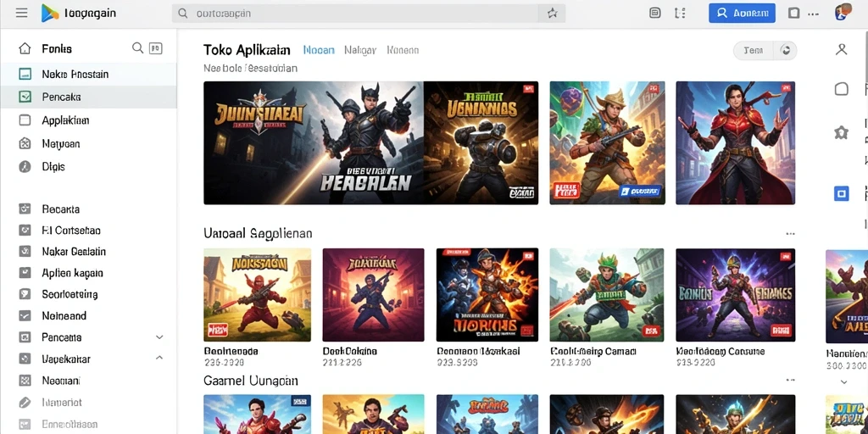Click the round icon beside Dipis
This screenshot has height=434, width=868.
[x=25, y=167]
